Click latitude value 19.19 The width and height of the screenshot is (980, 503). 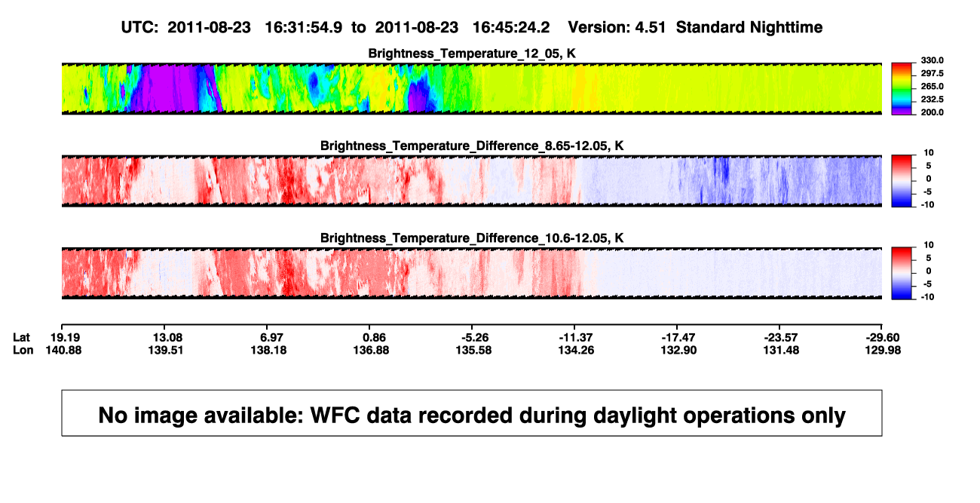point(65,337)
